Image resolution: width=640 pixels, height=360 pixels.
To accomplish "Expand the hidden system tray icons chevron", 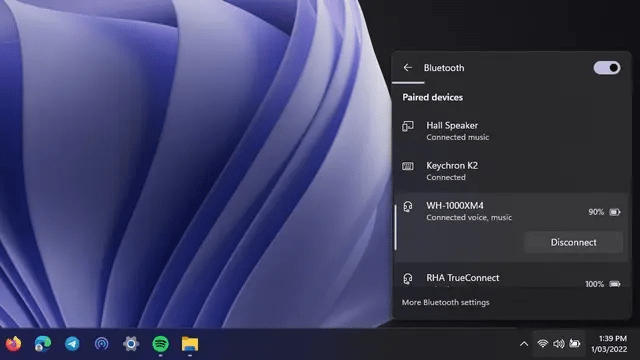I will [x=524, y=344].
